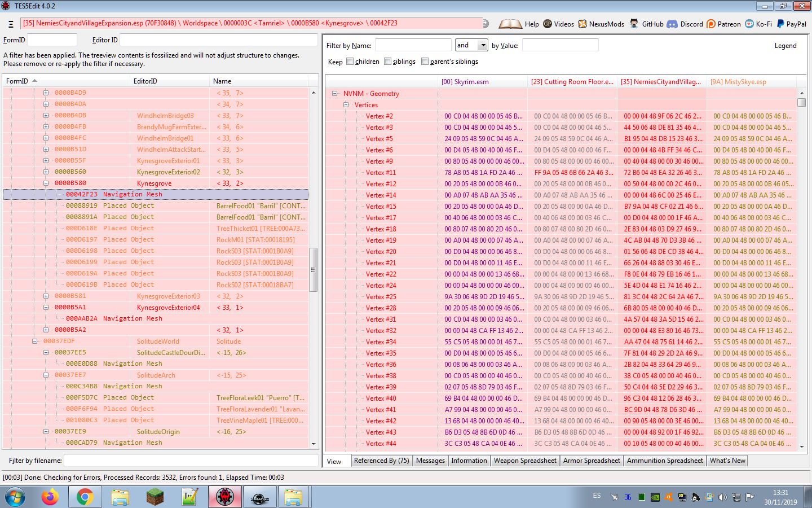This screenshot has width=812, height=508.
Task: Switch to the What's New tab
Action: (727, 461)
